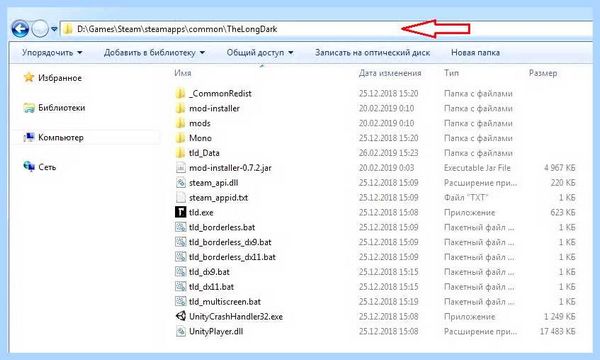Image resolution: width=600 pixels, height=360 pixels.
Task: Sort by the Имя column header
Action: 183,73
